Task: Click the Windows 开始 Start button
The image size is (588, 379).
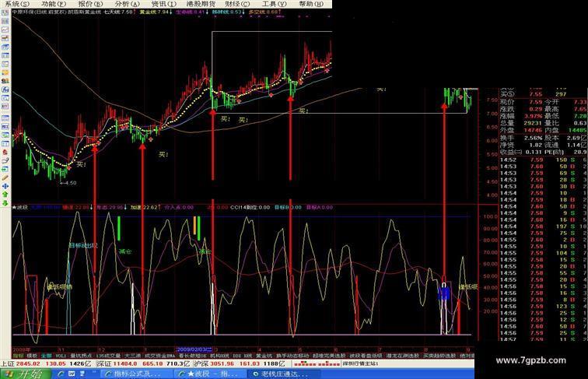Action: pyautogui.click(x=26, y=374)
